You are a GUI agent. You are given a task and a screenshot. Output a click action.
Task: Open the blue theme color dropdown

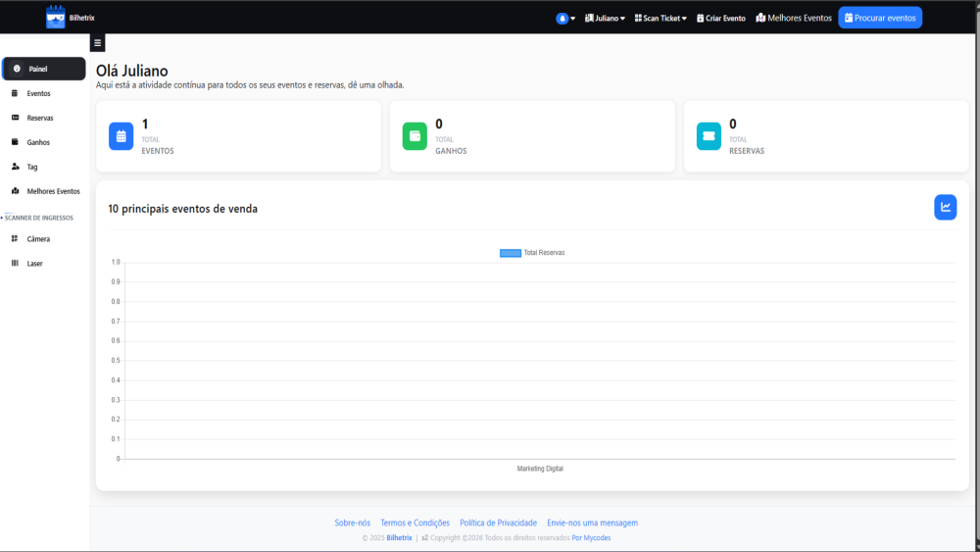pyautogui.click(x=563, y=18)
